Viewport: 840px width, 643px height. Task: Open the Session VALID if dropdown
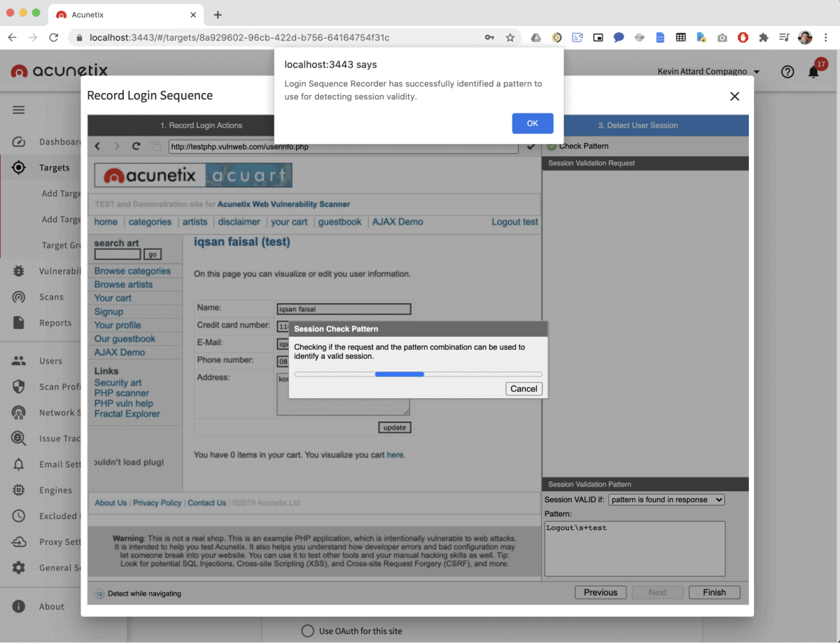click(x=666, y=500)
